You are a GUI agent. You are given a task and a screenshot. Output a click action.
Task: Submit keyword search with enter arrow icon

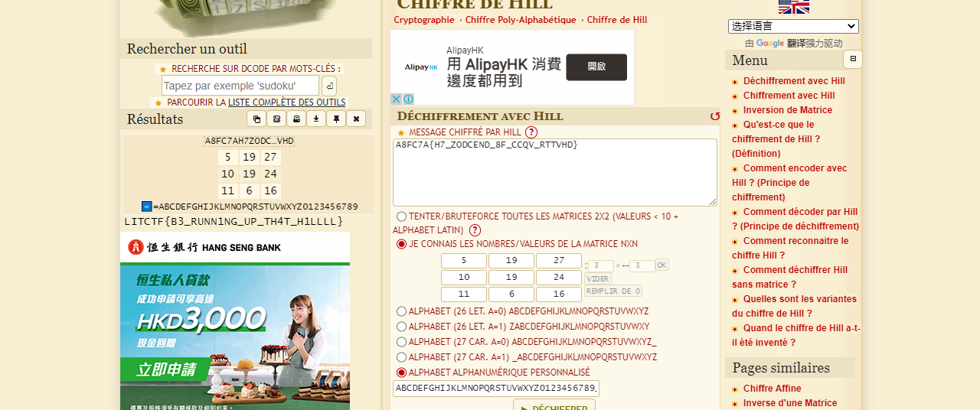click(x=329, y=86)
